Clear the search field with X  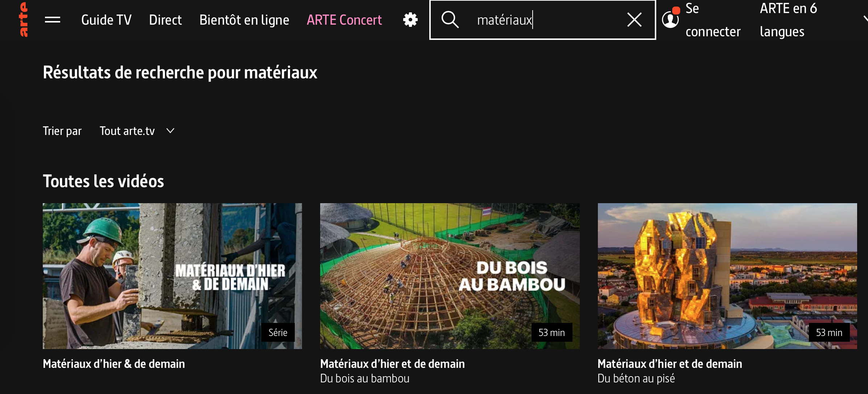click(634, 20)
